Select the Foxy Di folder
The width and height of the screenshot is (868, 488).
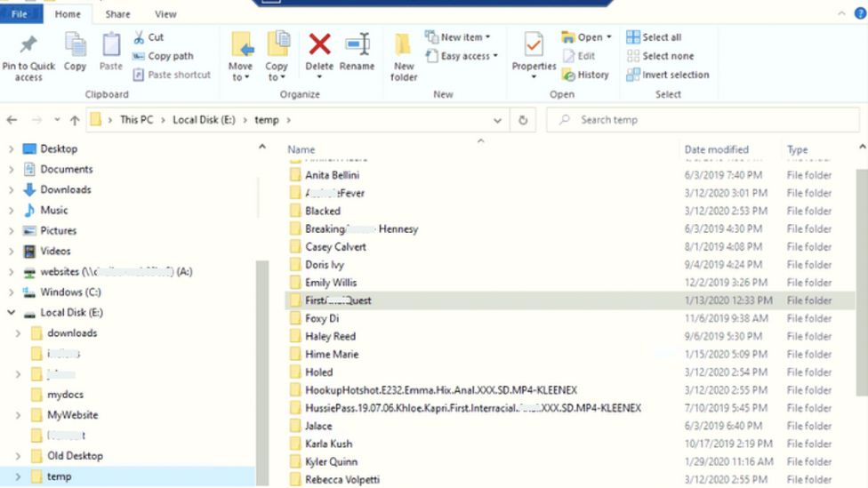(x=322, y=319)
